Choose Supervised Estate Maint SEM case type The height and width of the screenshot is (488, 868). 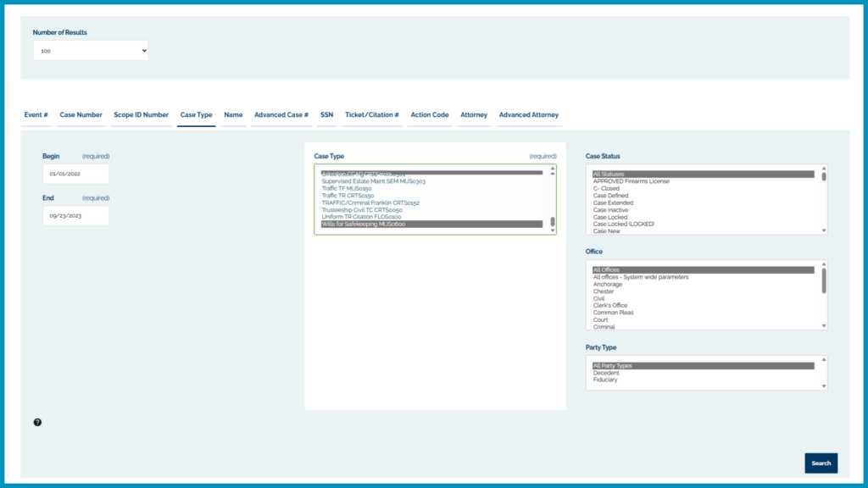click(373, 181)
